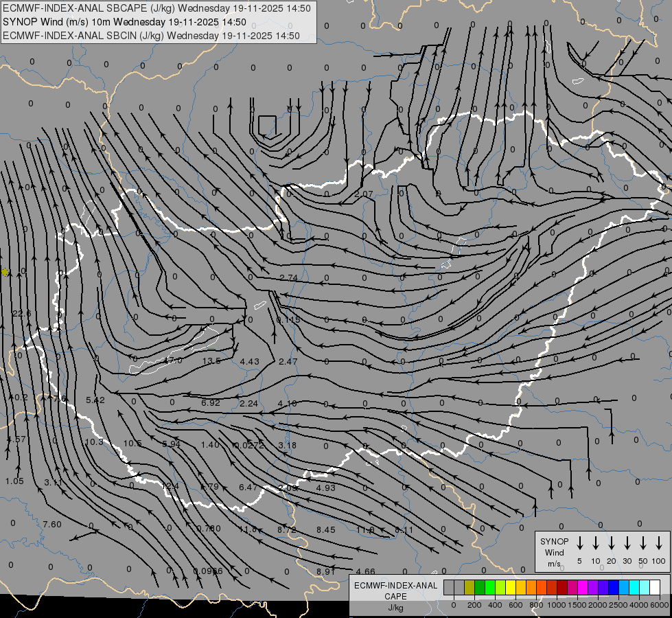The image size is (672, 618).
Task: Pick the olive swatch in CAPE scale
Action: 470,587
